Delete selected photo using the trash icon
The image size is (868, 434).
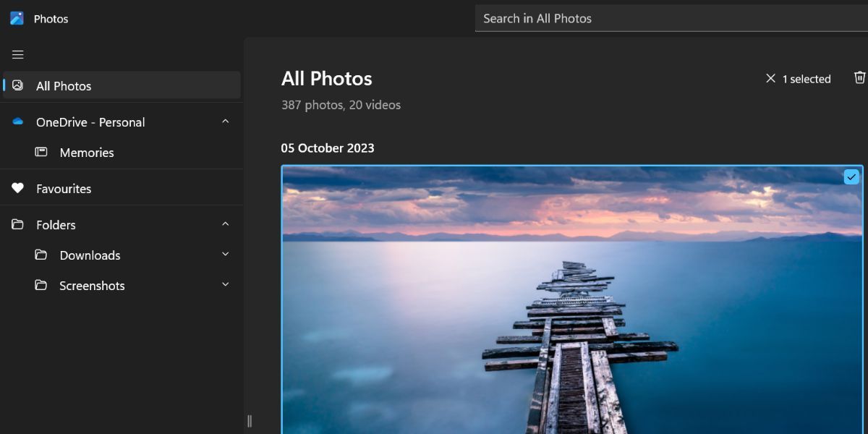tap(859, 78)
